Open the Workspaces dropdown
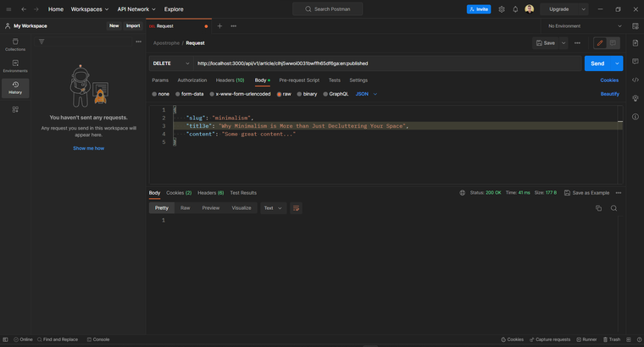The width and height of the screenshot is (644, 347). 90,9
